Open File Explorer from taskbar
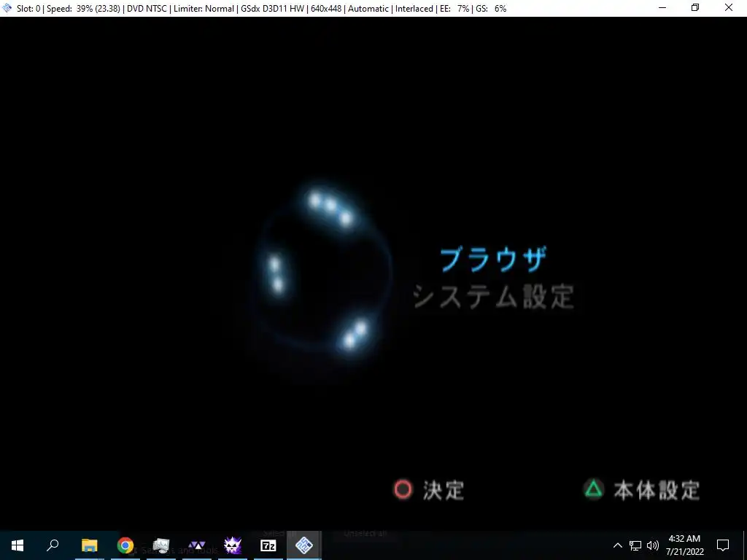Screen dimensions: 747x560 89,545
